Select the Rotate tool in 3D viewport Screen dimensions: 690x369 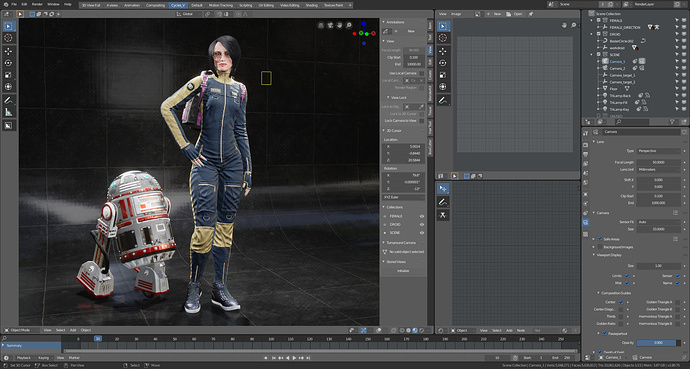click(8, 63)
